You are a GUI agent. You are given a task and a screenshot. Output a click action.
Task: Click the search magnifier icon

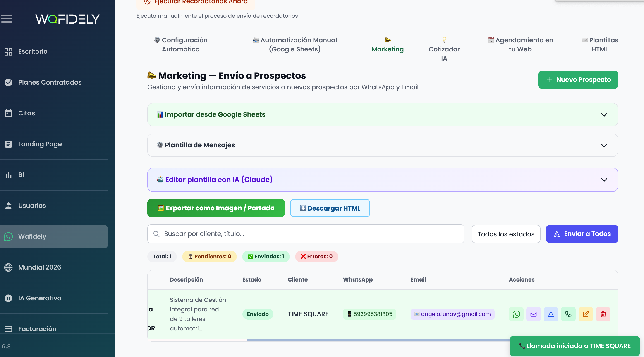pos(156,234)
